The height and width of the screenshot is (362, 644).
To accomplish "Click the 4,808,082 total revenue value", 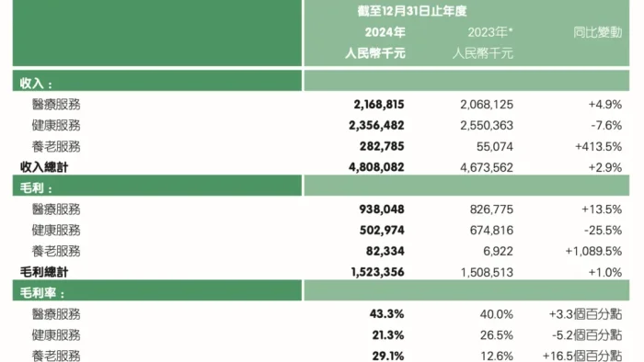I will [x=376, y=167].
